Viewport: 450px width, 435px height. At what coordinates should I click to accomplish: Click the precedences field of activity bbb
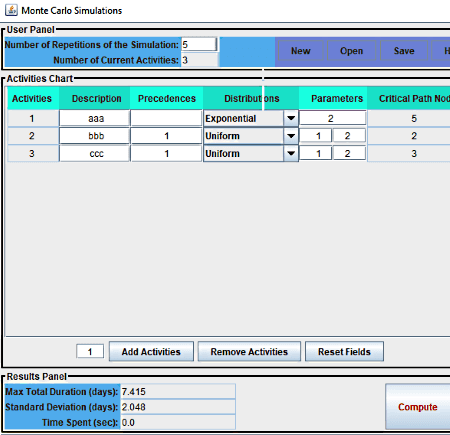[166, 136]
